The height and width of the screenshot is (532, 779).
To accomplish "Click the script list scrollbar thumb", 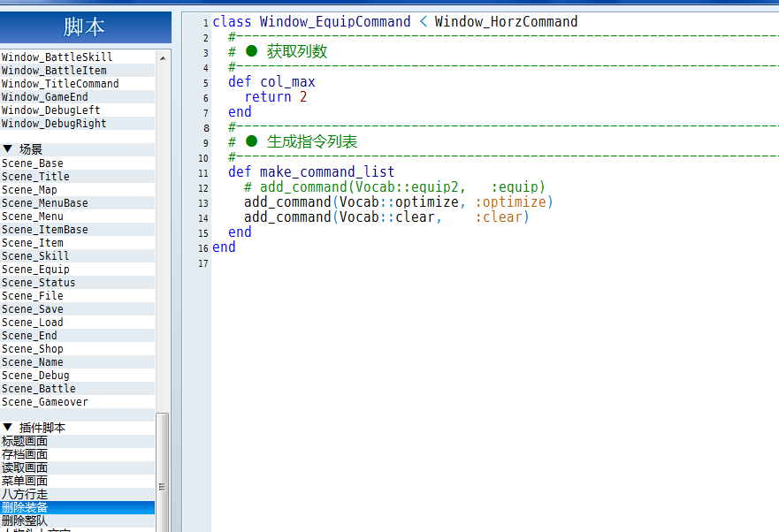I will [162, 472].
